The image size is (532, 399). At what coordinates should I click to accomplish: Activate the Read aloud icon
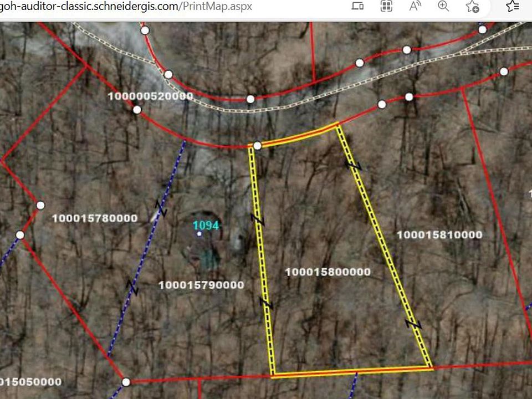click(x=415, y=6)
